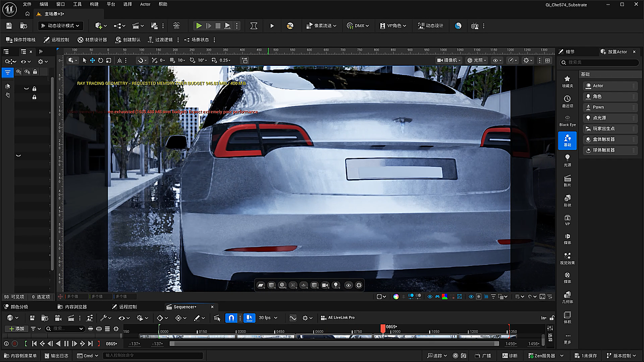Select the Translate (move) gizmo tool
Image resolution: width=644 pixels, height=362 pixels.
[x=93, y=60]
